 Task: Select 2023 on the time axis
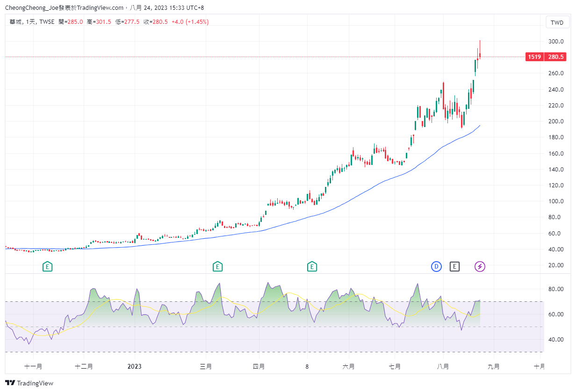point(134,366)
